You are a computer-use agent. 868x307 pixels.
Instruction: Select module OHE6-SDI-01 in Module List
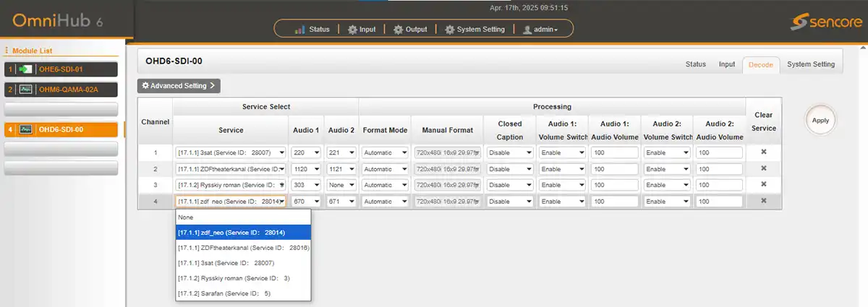tap(61, 69)
